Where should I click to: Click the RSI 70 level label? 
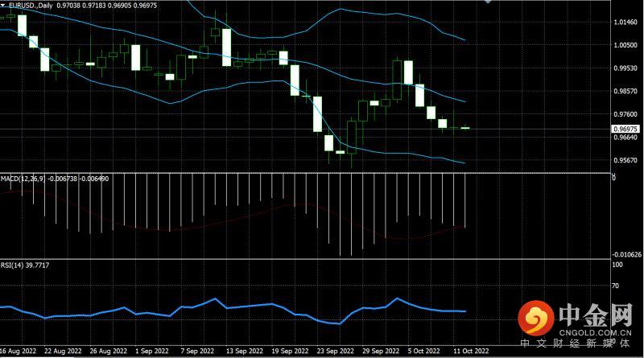click(x=617, y=286)
